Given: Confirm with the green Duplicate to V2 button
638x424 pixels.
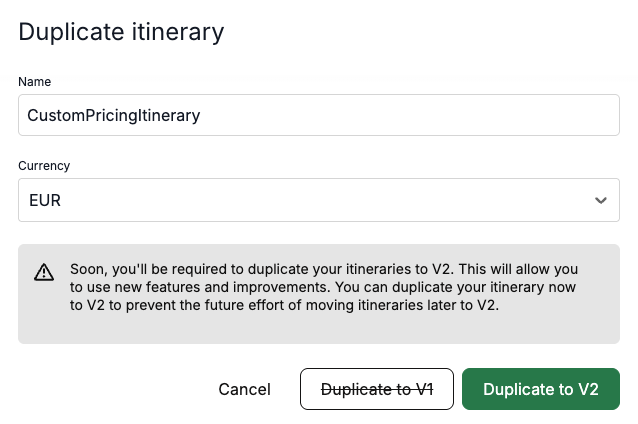Looking at the screenshot, I should [541, 389].
